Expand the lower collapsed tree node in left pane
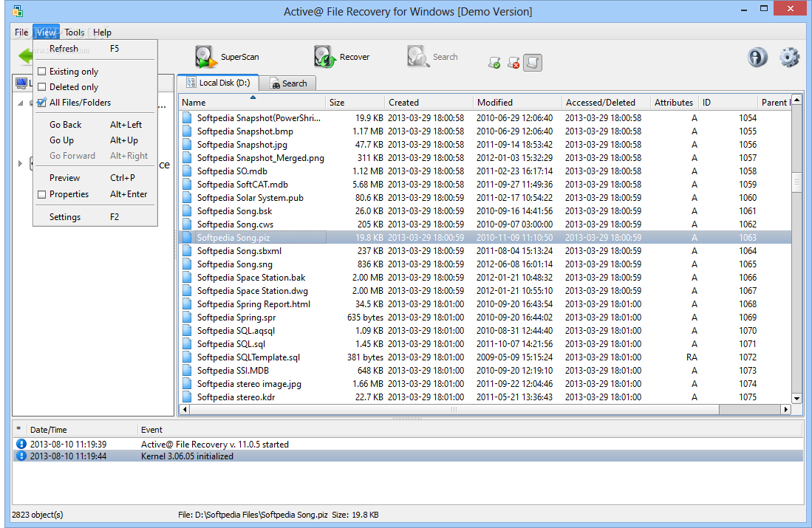The height and width of the screenshot is (528, 812). point(20,164)
